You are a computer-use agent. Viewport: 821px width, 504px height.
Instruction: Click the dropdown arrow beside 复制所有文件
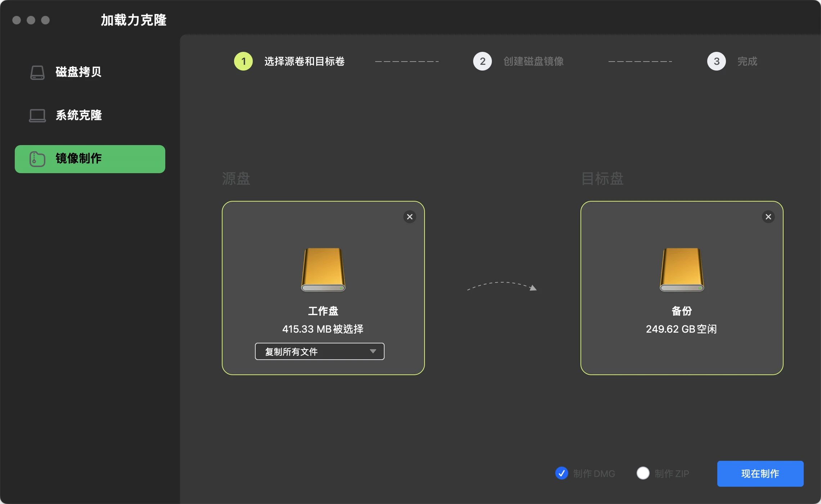(x=373, y=351)
